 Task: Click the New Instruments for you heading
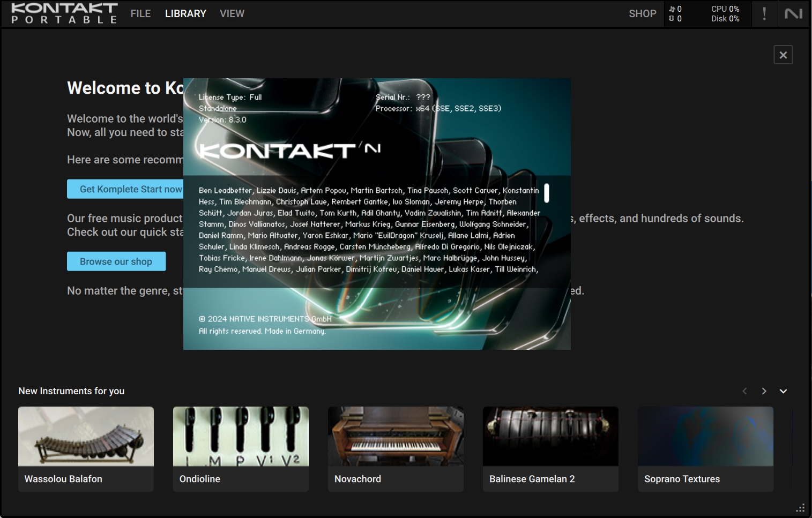pyautogui.click(x=71, y=391)
